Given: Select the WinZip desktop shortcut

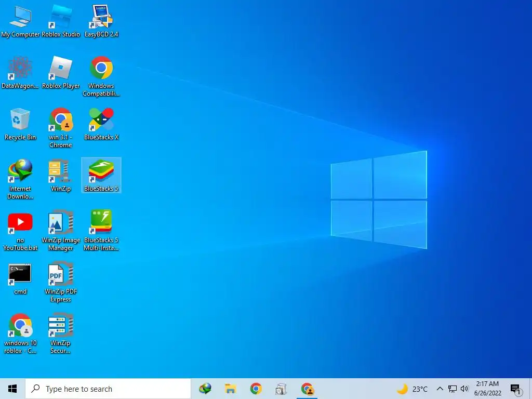Looking at the screenshot, I should pyautogui.click(x=61, y=176).
